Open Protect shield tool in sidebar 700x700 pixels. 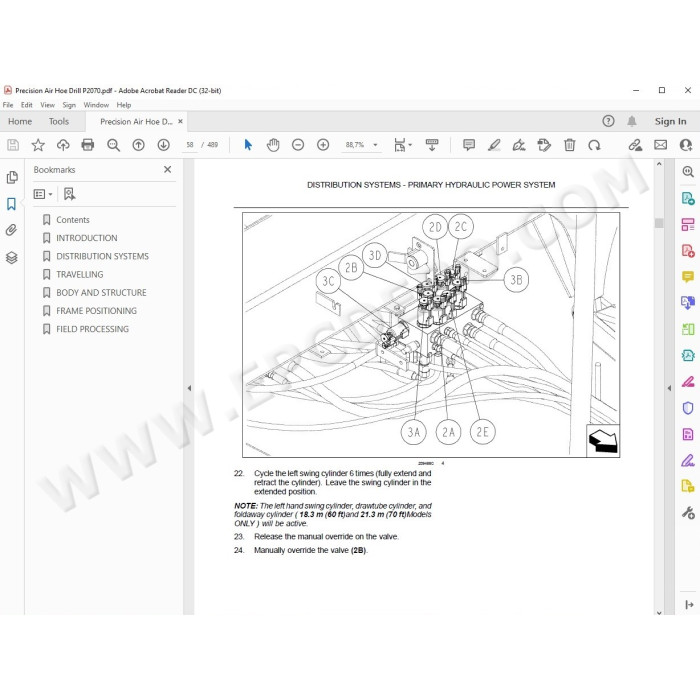pos(688,408)
